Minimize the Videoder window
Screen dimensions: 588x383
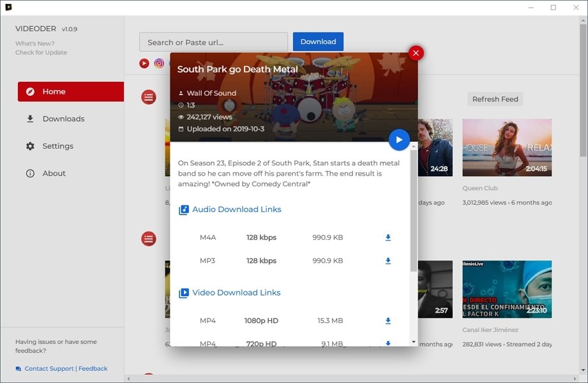(531, 8)
